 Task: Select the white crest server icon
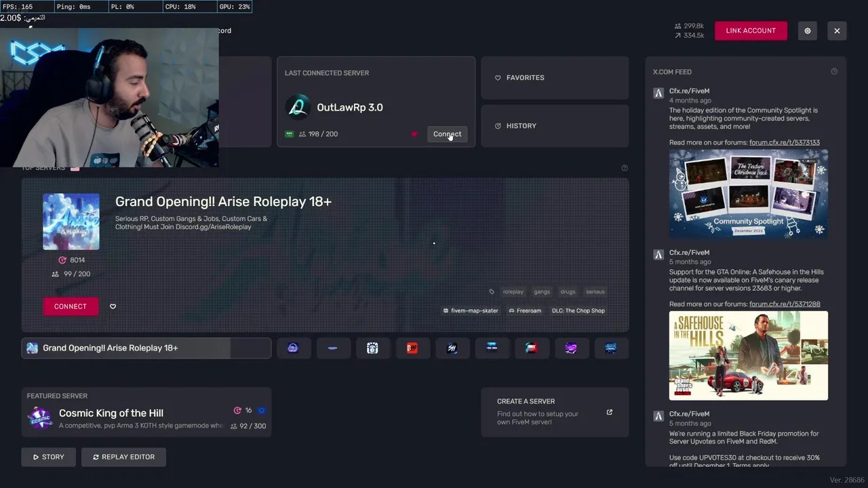pos(372,348)
